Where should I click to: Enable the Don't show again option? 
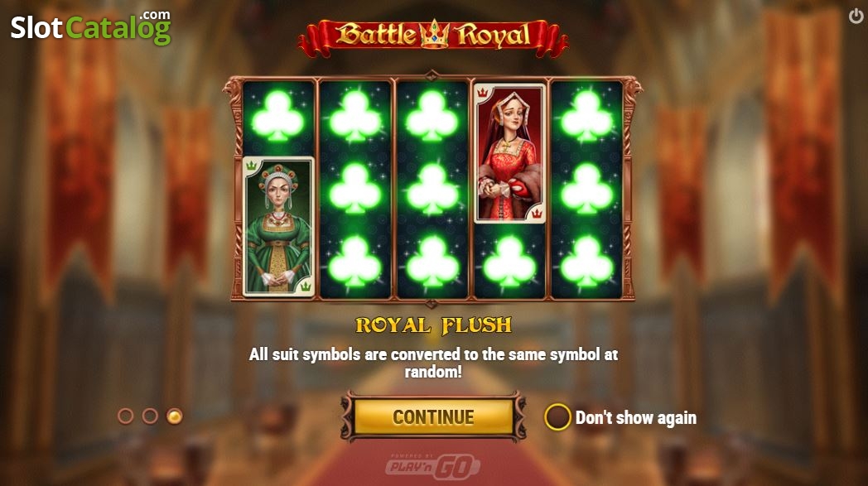coord(557,416)
